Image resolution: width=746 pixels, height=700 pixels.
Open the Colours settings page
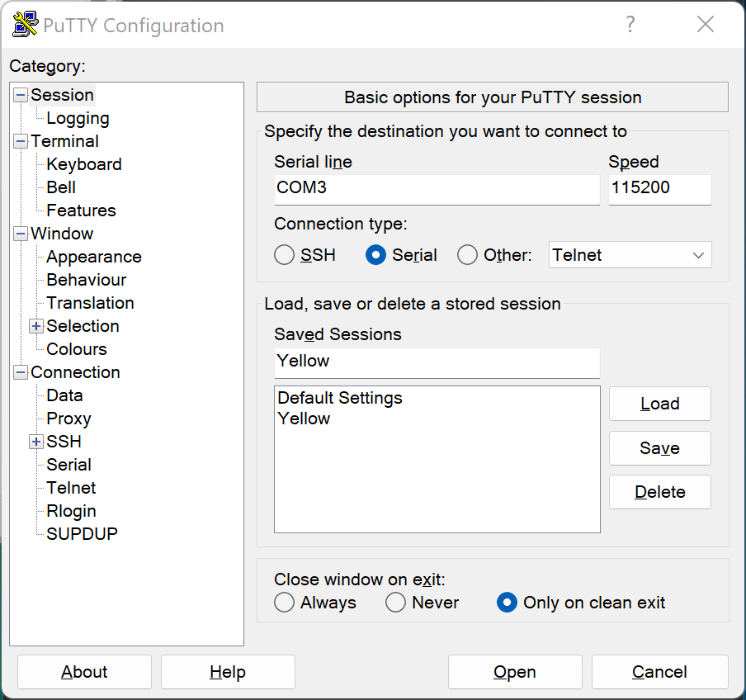(76, 349)
